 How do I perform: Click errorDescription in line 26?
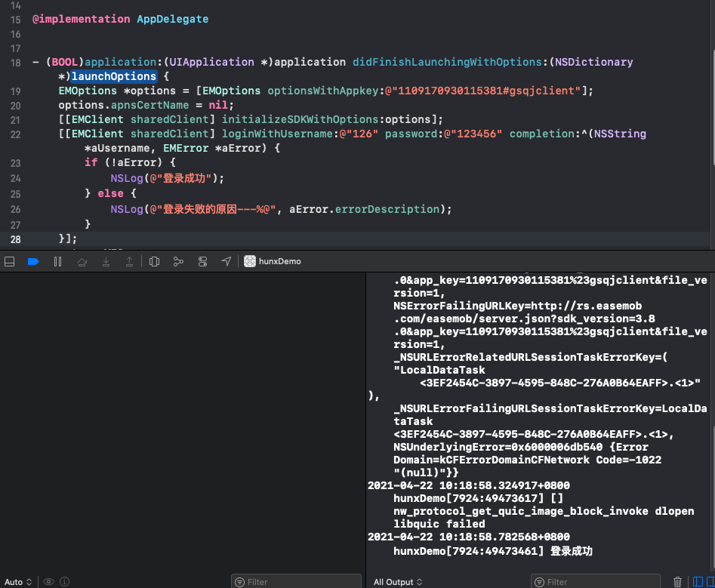pos(387,209)
